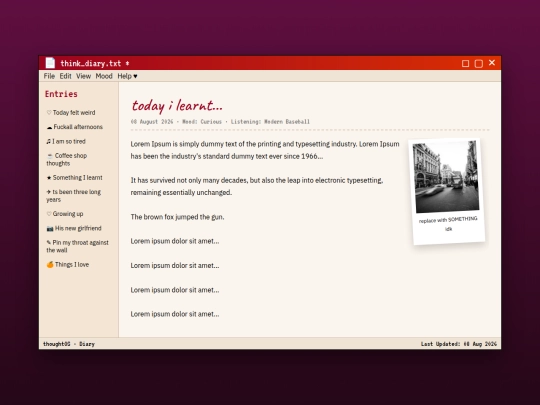Click the coffee cup icon beside 'Coffee shop thoughts'

click(50, 156)
